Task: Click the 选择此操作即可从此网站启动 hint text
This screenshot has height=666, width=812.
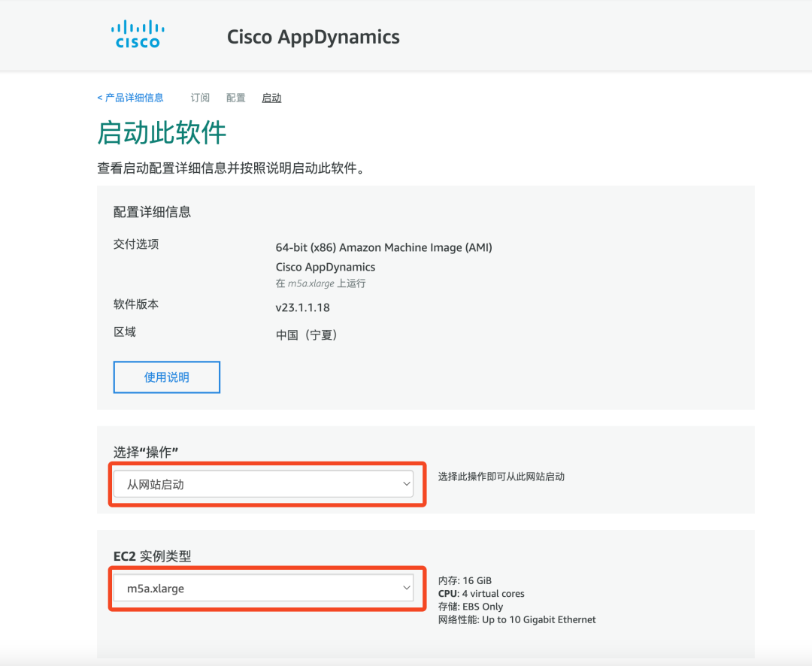Action: [x=501, y=477]
